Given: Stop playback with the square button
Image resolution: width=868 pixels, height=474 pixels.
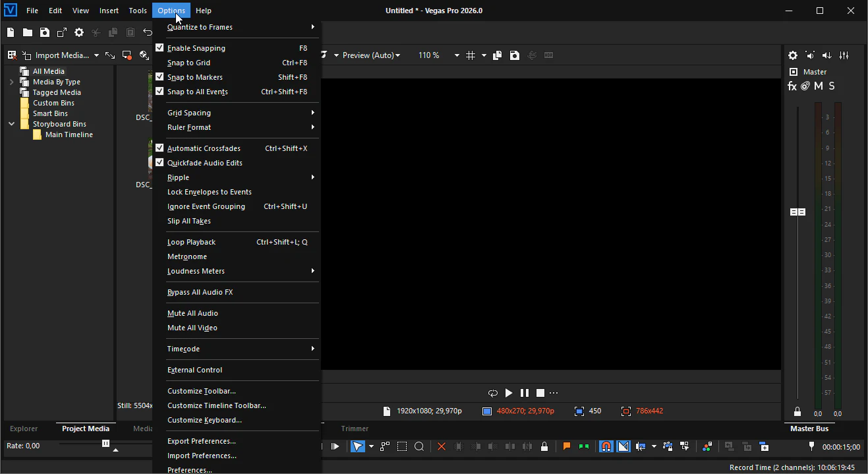Looking at the screenshot, I should tap(540, 393).
